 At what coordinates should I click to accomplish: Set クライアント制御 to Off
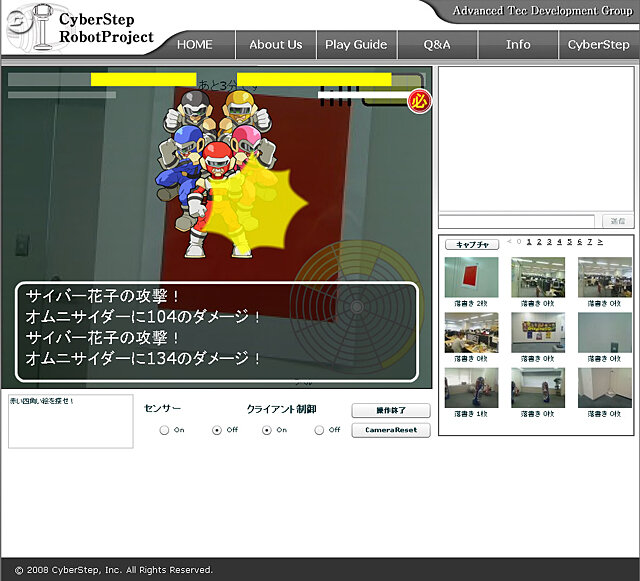click(319, 430)
